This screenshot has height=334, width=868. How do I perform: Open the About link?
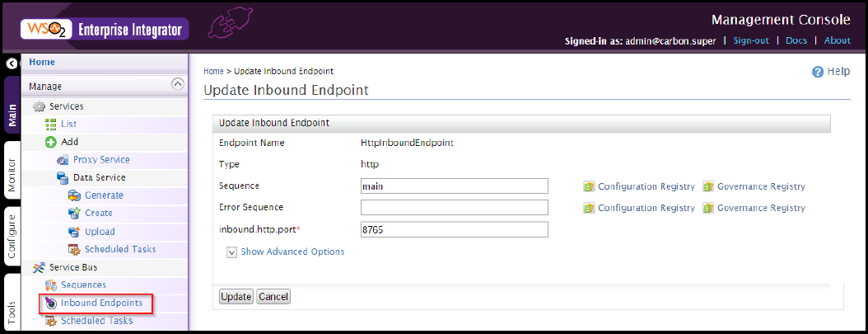click(x=837, y=40)
